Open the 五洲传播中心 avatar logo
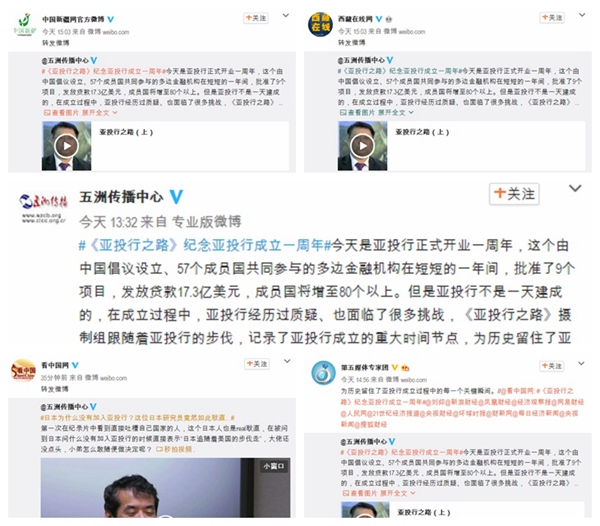The height and width of the screenshot is (526, 600). pyautogui.click(x=43, y=207)
